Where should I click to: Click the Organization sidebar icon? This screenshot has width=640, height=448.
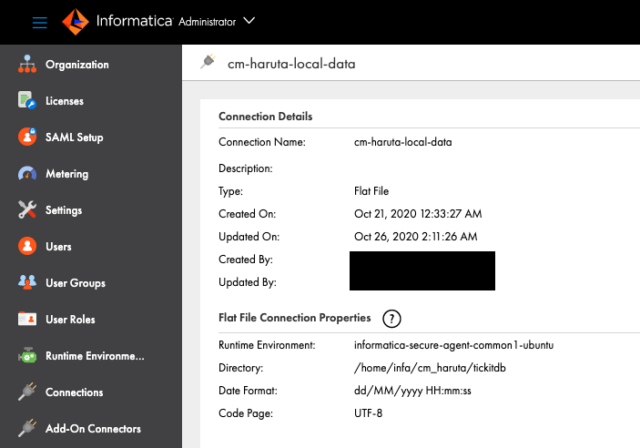(27, 65)
